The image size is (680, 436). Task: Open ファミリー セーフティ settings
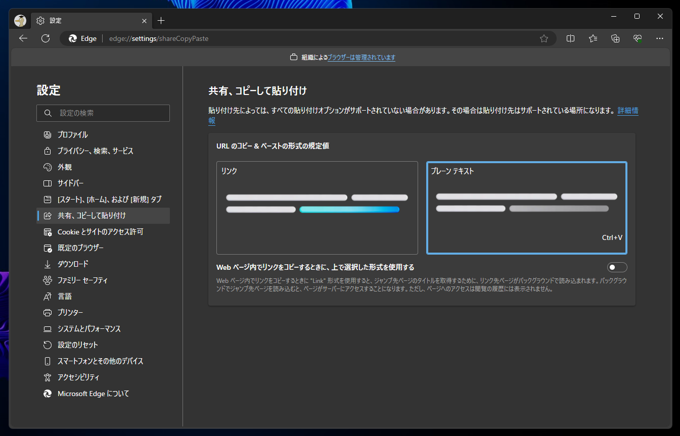(x=103, y=281)
